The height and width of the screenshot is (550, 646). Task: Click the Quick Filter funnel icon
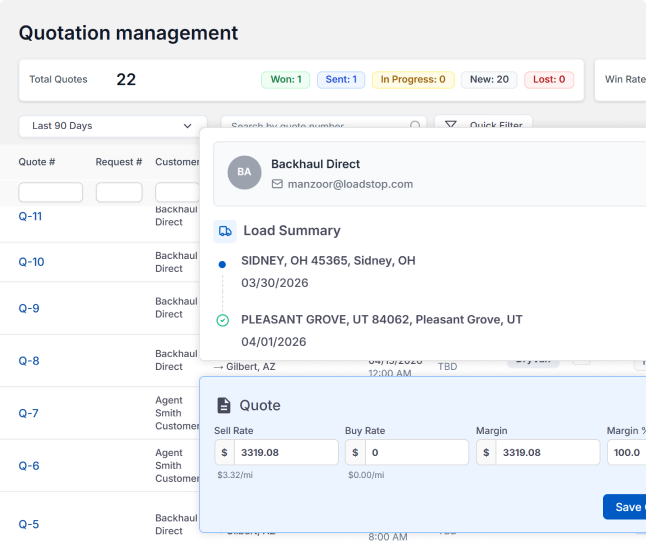point(451,124)
